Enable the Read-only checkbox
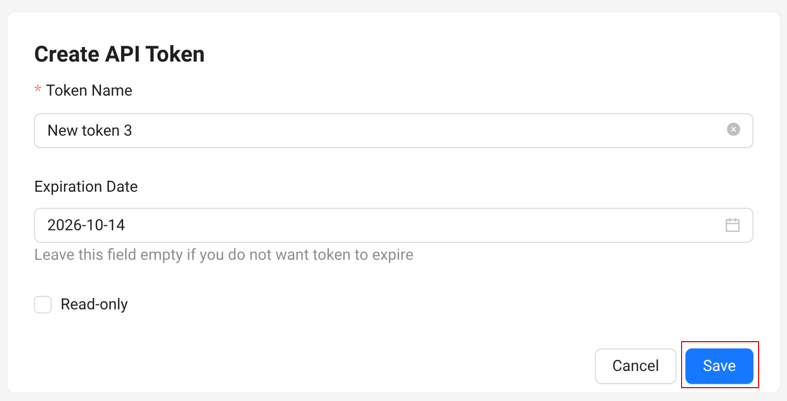 [43, 304]
